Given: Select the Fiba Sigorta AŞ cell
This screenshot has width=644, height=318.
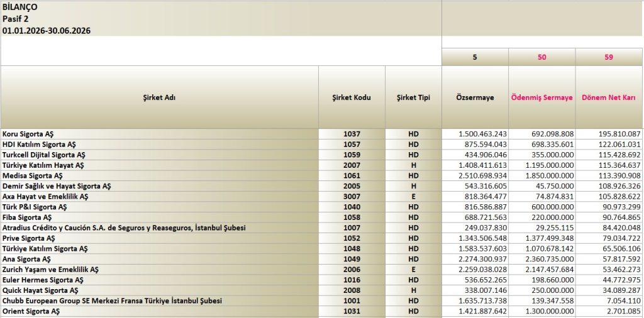Looking at the screenshot, I should (x=159, y=217).
